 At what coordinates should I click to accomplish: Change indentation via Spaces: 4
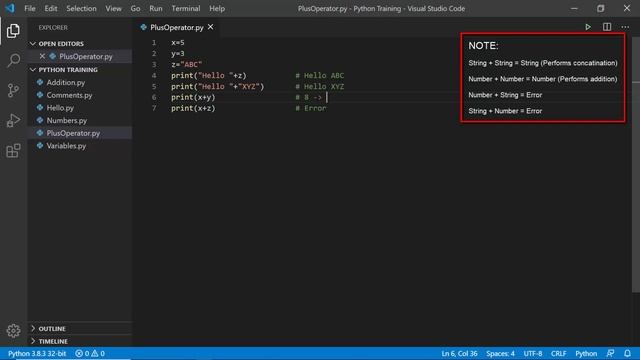pyautogui.click(x=500, y=353)
